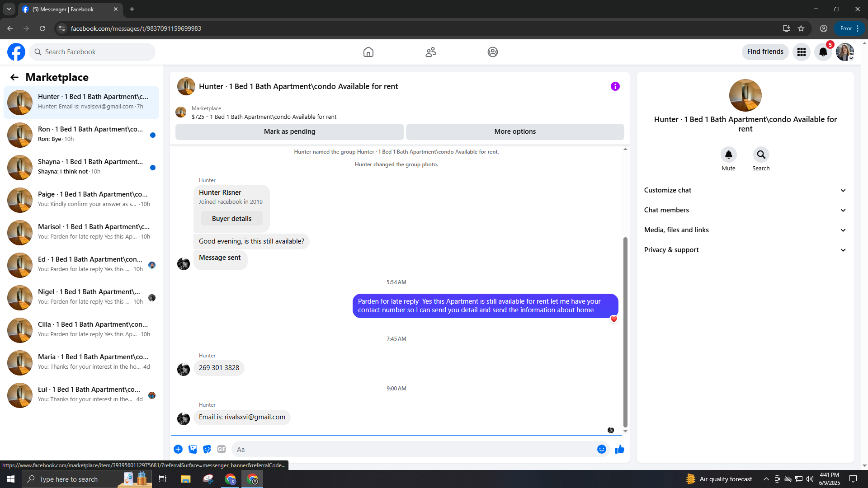Focus the Search Facebook field
Viewport: 868px width, 488px height.
tap(92, 52)
